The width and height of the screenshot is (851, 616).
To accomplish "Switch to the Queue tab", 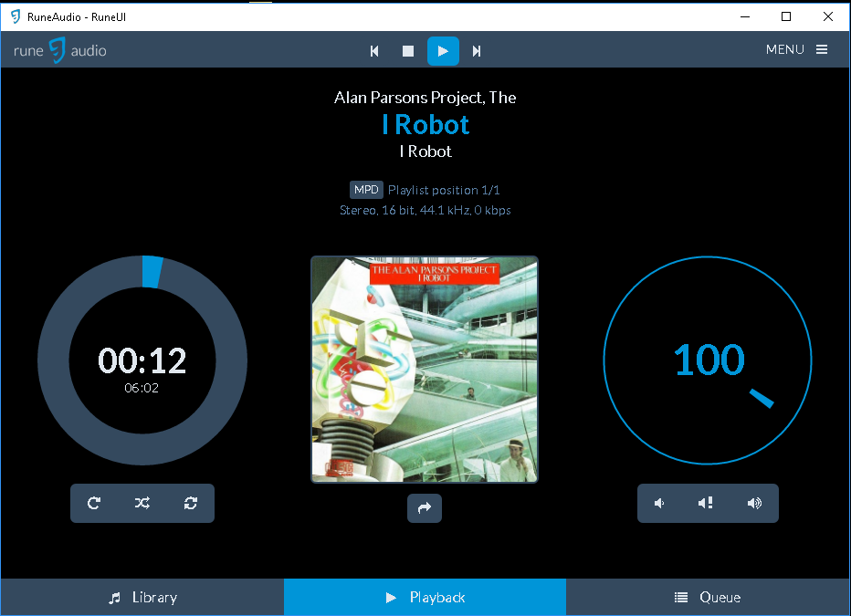I will pyautogui.click(x=708, y=597).
